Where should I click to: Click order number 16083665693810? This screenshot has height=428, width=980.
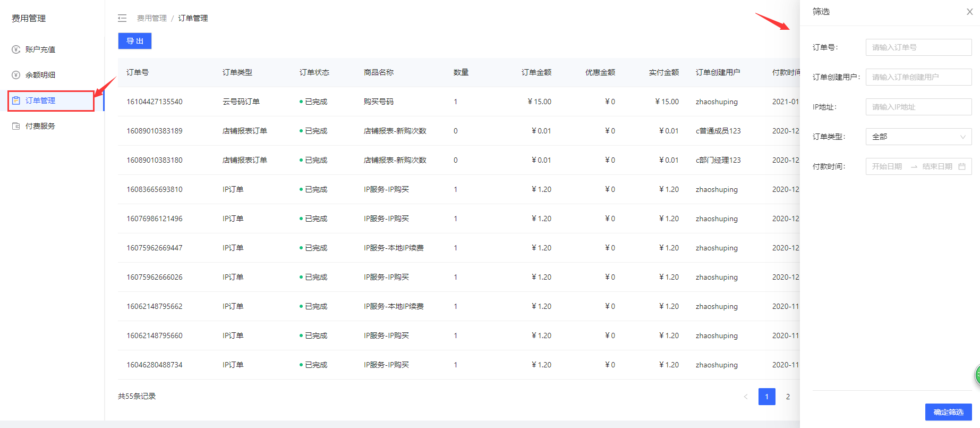click(155, 189)
